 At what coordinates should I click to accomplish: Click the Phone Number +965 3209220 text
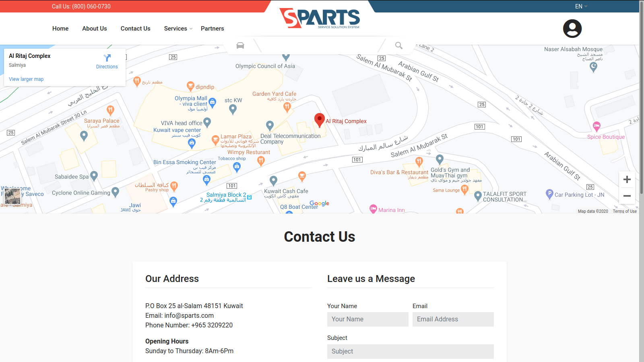click(x=189, y=325)
